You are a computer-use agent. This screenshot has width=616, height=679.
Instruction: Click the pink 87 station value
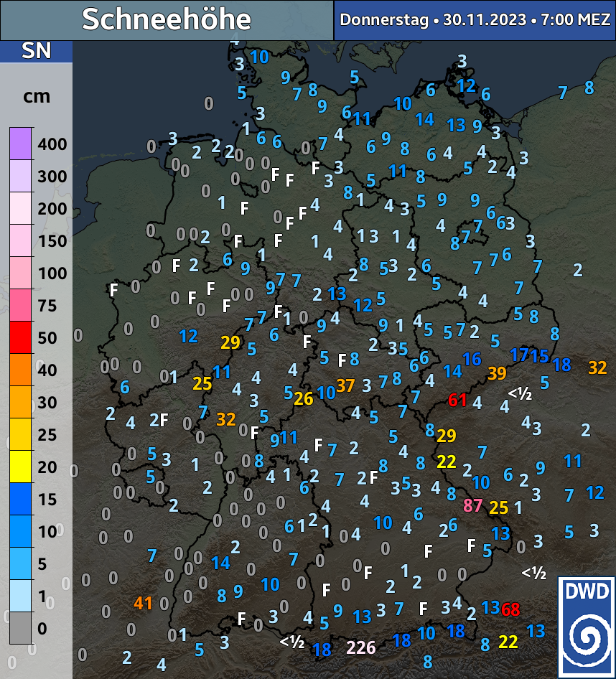coord(472,505)
